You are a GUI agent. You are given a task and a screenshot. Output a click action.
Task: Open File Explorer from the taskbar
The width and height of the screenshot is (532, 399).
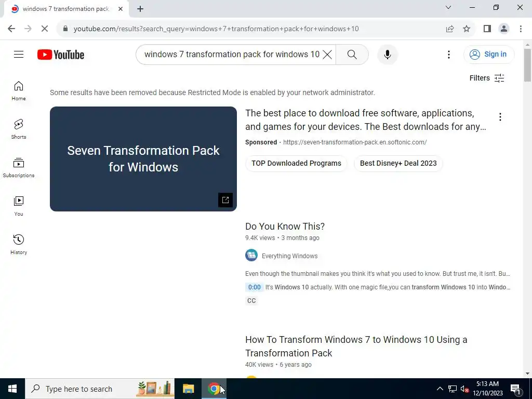(x=188, y=389)
